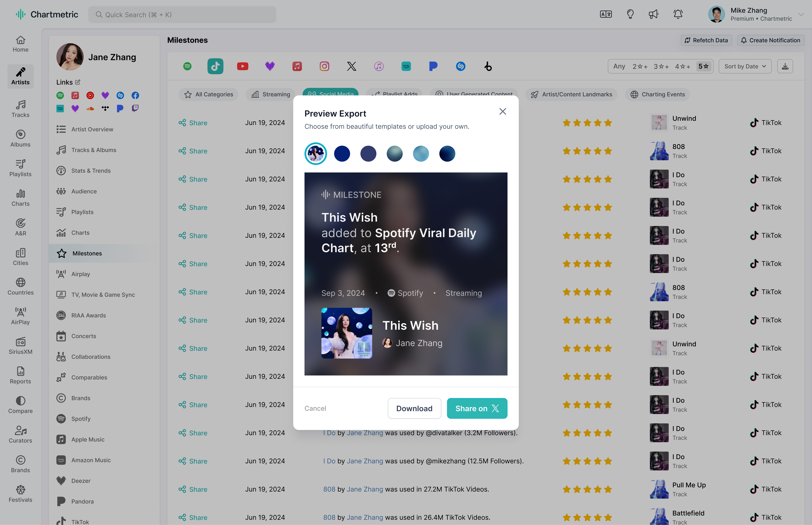
Task: Select the 3 stars plus rating filter
Action: (661, 66)
